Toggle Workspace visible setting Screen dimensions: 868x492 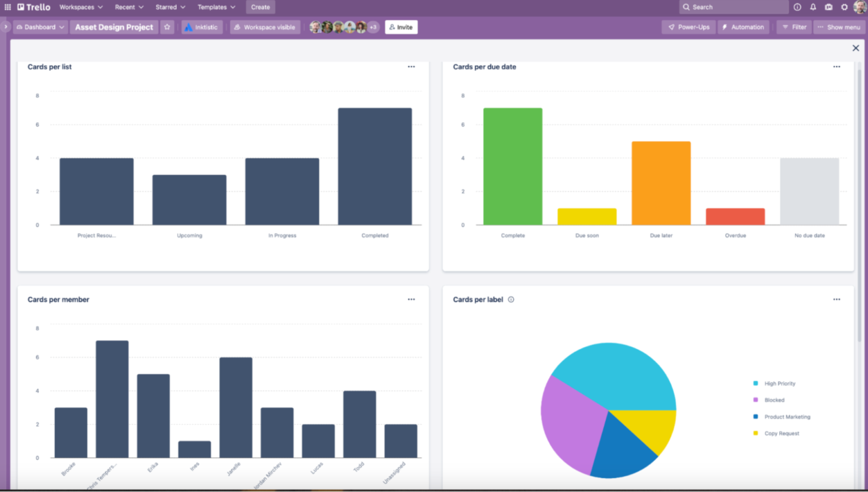pyautogui.click(x=264, y=27)
